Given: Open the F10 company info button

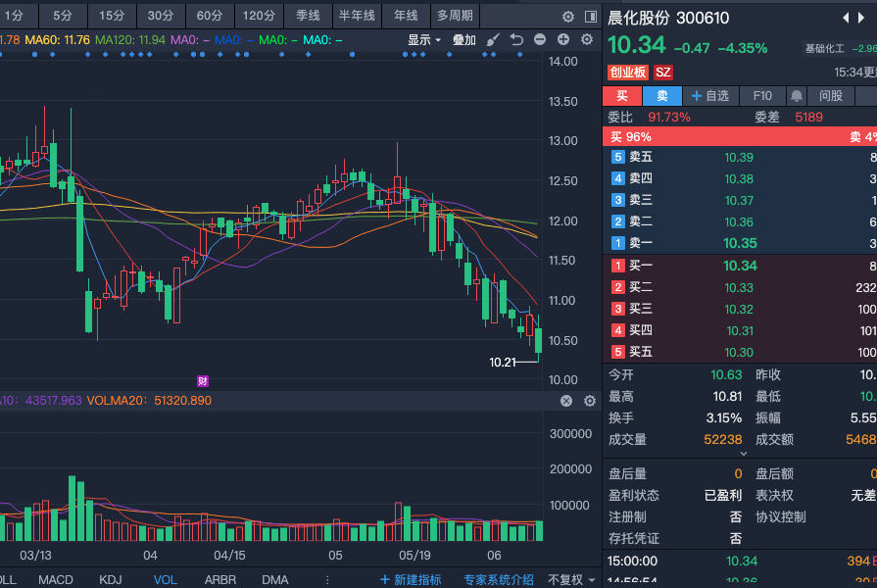Looking at the screenshot, I should (x=762, y=96).
